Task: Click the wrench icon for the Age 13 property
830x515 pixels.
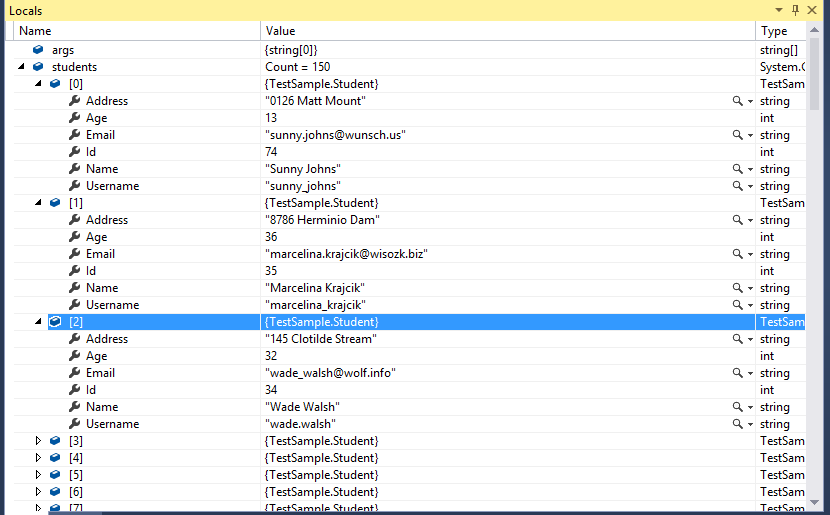Action: coord(74,118)
